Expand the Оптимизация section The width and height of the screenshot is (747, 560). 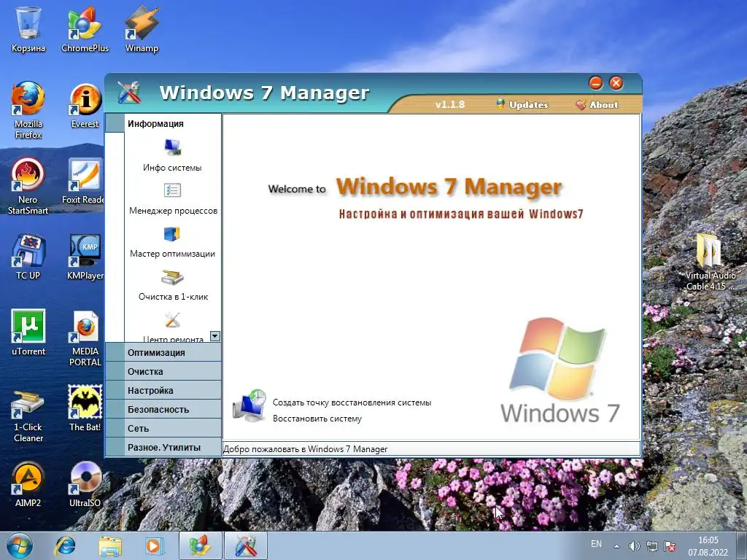click(x=163, y=352)
